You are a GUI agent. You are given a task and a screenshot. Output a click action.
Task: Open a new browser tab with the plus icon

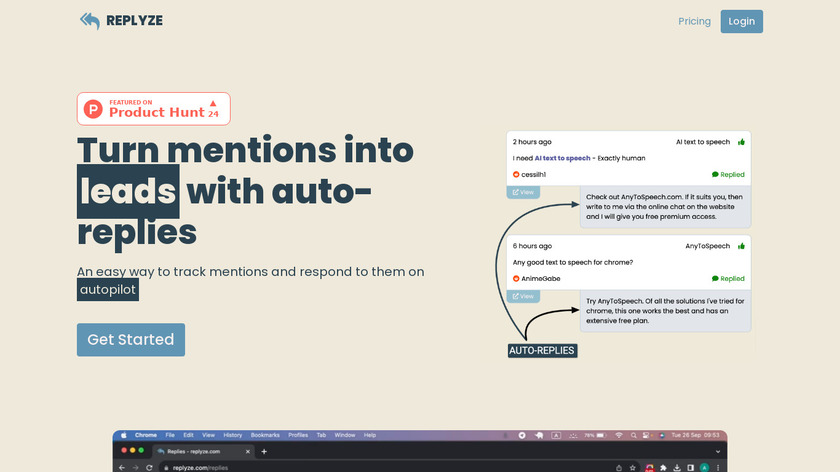(264, 452)
